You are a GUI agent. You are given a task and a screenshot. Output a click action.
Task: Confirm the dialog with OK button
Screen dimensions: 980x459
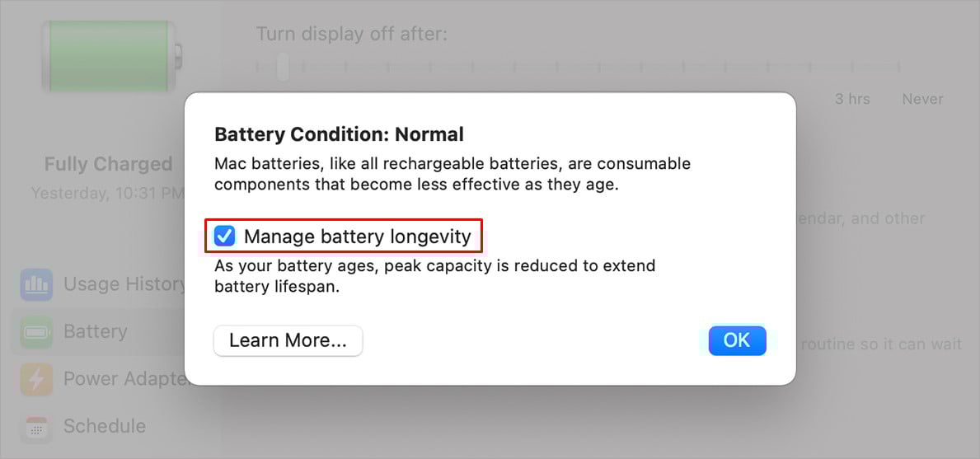736,340
